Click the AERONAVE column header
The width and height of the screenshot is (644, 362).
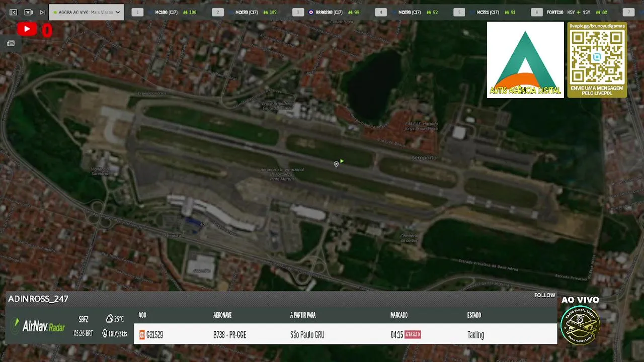(222, 315)
